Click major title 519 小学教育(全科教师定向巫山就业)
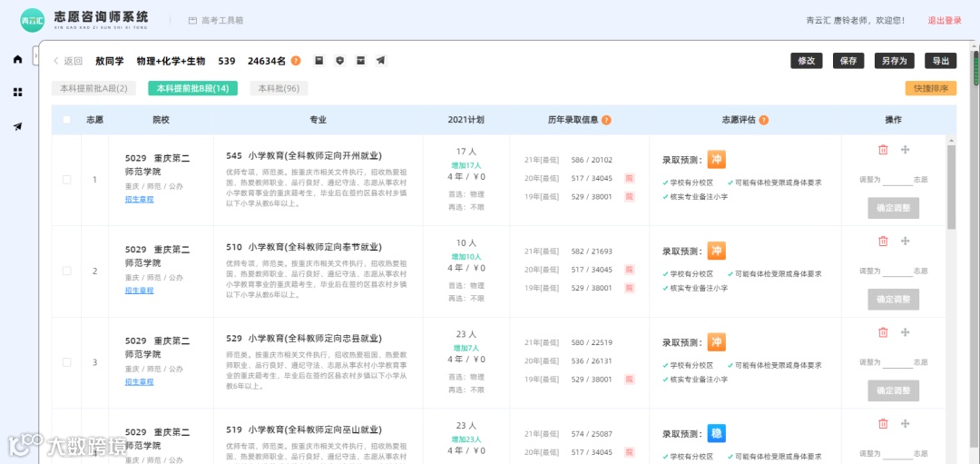980x464 pixels. pos(304,429)
